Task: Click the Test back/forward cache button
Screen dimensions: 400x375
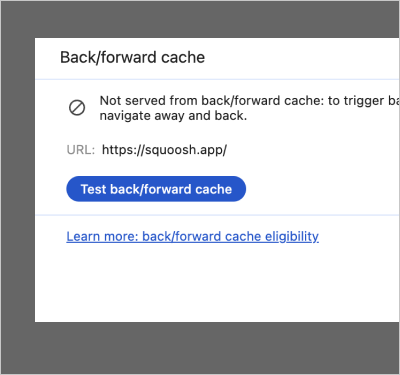Action: [156, 189]
